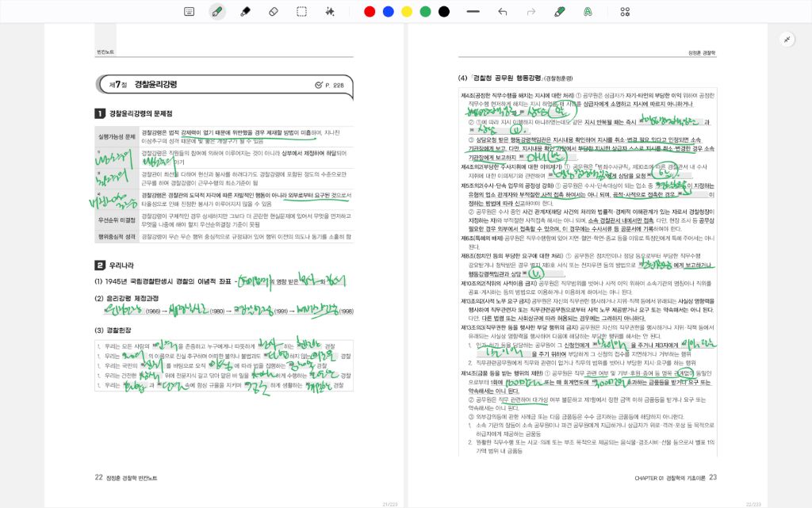Click the checkmark icon beside P. 228
The width and height of the screenshot is (812, 508).
[318, 85]
